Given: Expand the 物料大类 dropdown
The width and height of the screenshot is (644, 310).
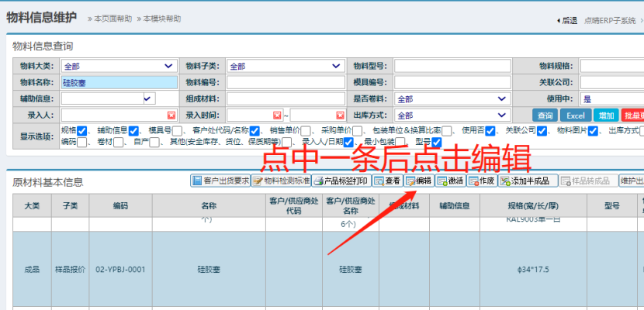Looking at the screenshot, I should tap(168, 66).
